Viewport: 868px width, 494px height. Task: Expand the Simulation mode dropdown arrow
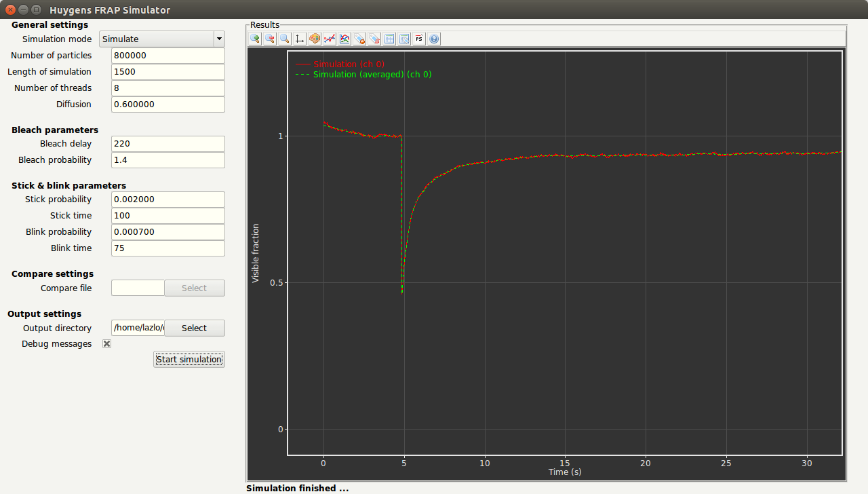tap(219, 39)
